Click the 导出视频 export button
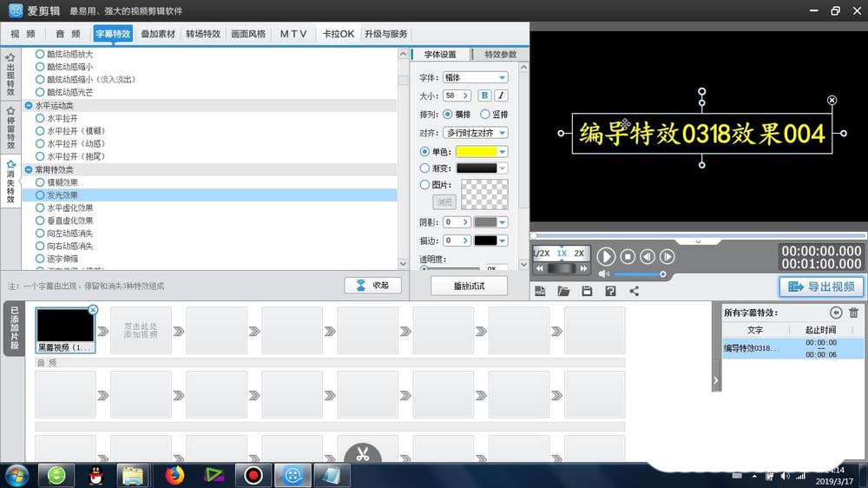 820,287
